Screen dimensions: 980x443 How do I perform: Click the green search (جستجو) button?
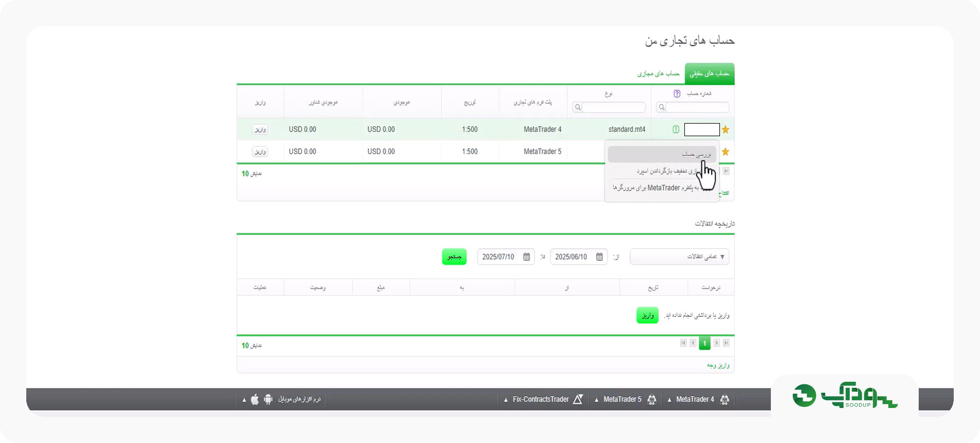pos(454,257)
